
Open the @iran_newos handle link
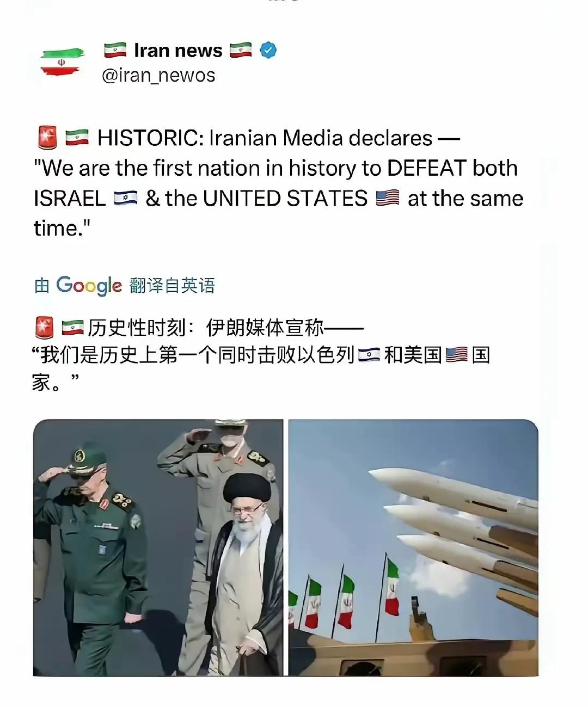coord(158,75)
